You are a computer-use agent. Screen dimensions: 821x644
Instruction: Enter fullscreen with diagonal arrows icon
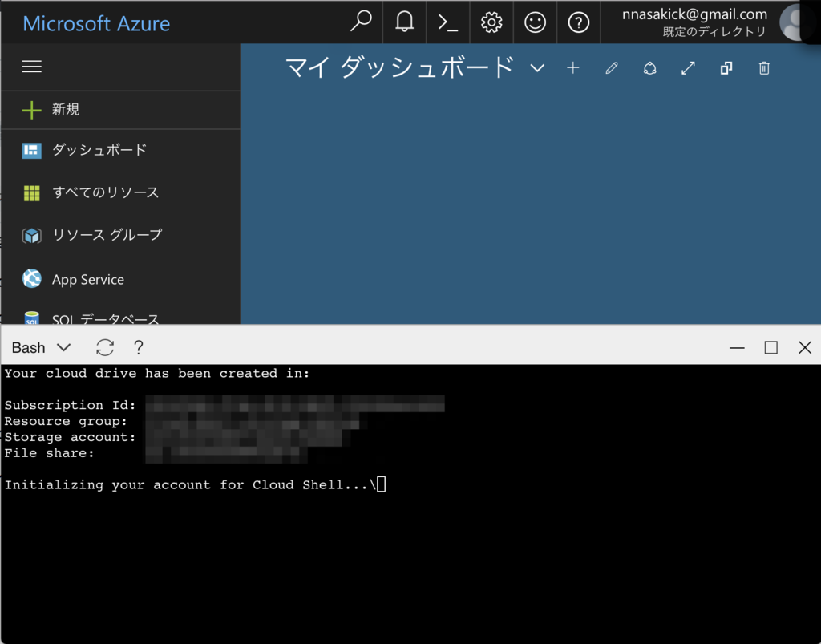pos(688,68)
